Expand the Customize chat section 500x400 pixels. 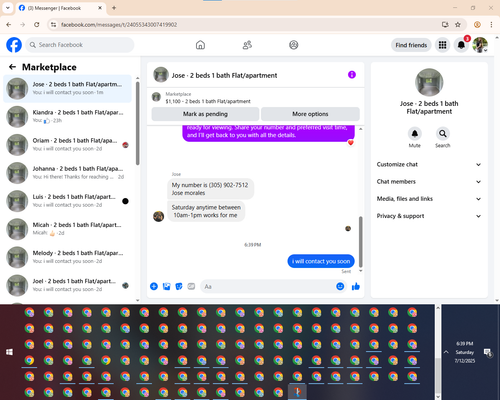pyautogui.click(x=429, y=164)
